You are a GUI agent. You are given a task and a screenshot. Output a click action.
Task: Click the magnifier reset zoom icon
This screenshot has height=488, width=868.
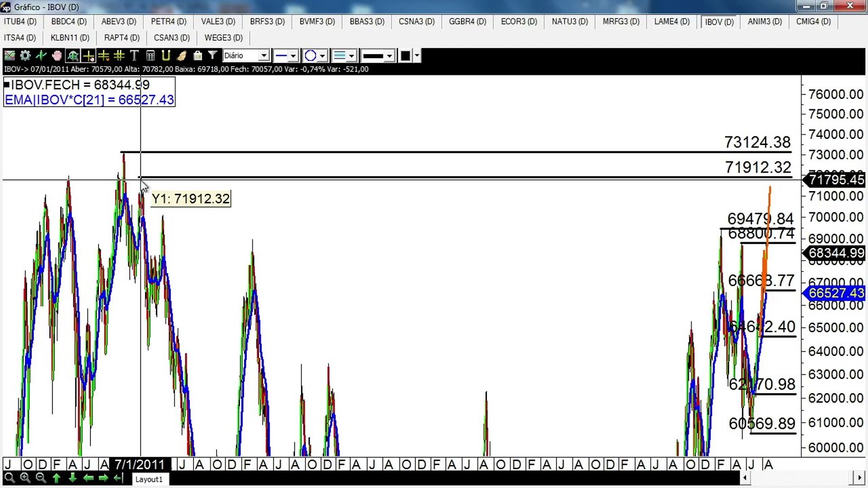[9, 479]
